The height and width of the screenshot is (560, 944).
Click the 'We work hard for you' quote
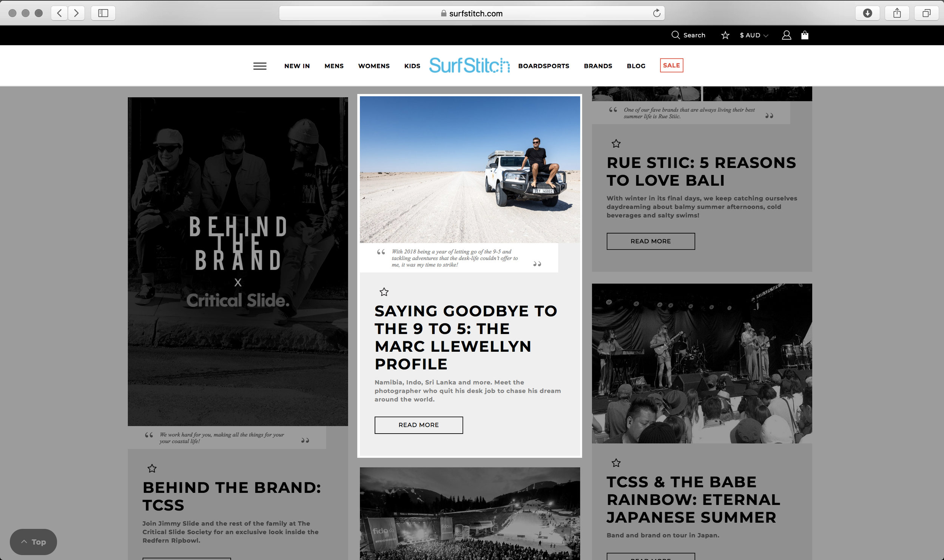point(222,438)
